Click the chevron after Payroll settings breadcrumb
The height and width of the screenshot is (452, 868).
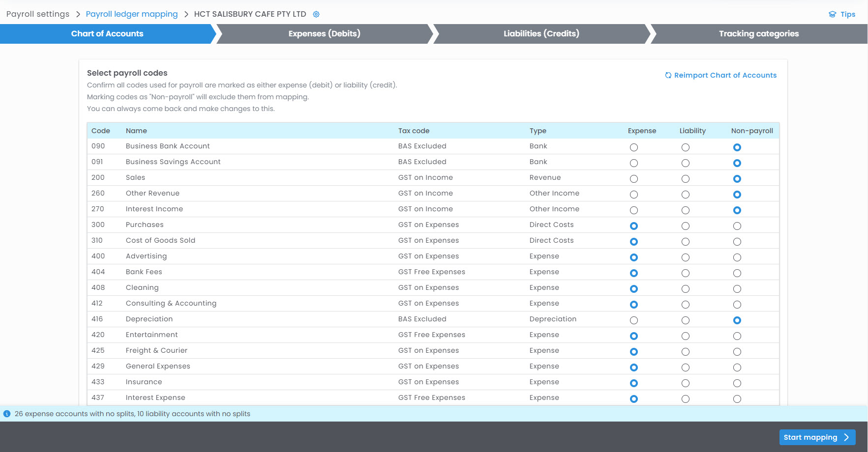78,14
